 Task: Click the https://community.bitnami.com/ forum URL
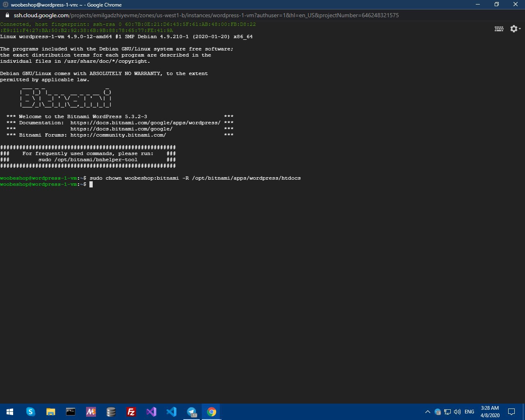118,135
